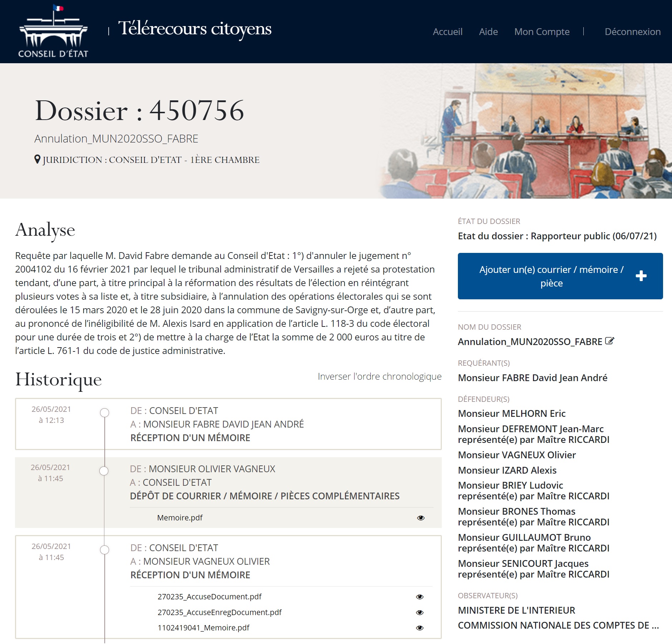Click Ajouter un(e) courrier / mémoire / pièce

(x=551, y=276)
